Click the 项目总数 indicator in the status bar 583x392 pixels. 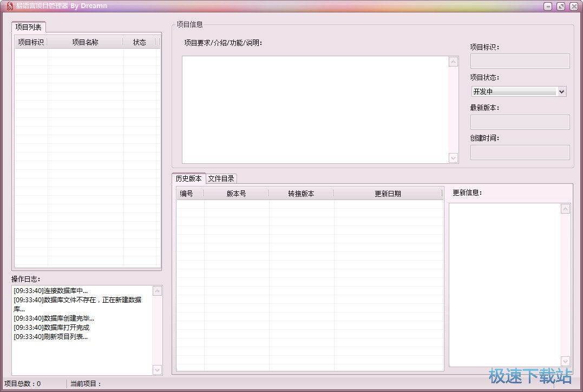22,383
